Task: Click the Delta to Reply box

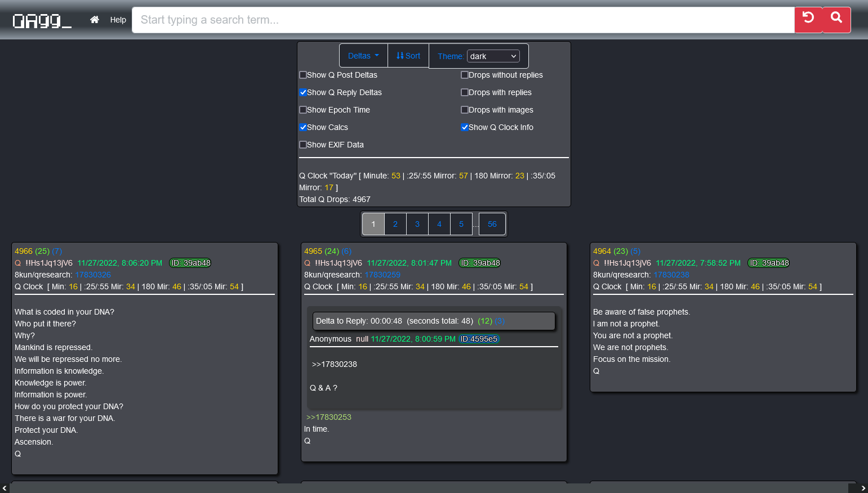Action: tap(434, 321)
